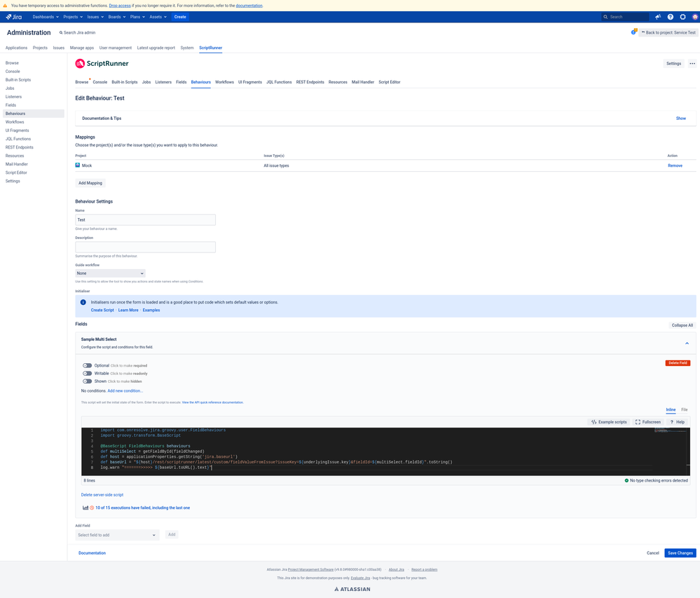Toggle Shown to make field hidden

86,382
